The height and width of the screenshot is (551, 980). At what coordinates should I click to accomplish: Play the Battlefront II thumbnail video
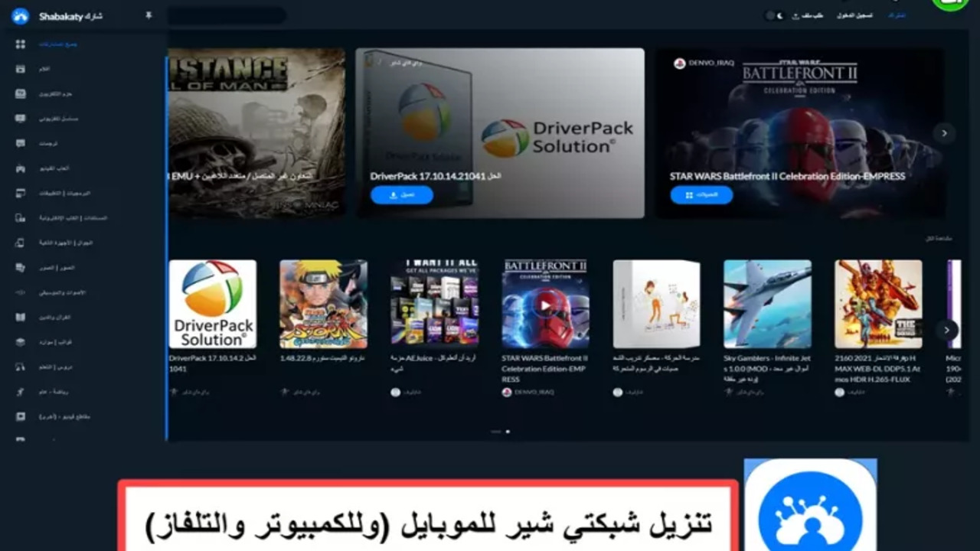point(545,305)
